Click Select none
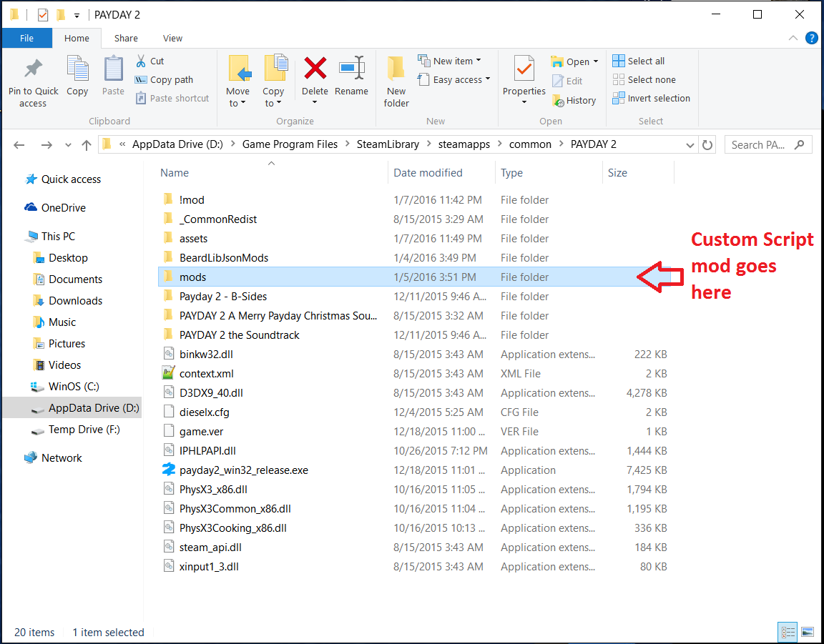Image resolution: width=824 pixels, height=644 pixels. coord(644,79)
